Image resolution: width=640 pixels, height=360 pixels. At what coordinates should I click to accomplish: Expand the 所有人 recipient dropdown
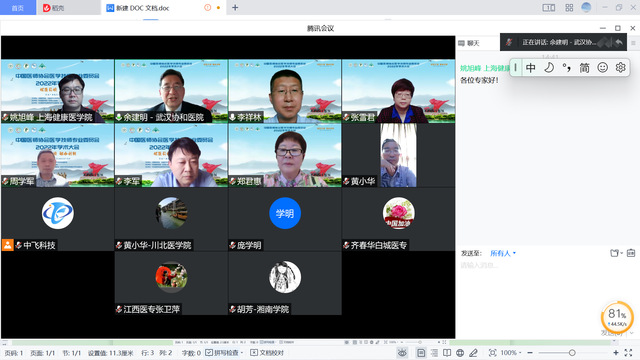tap(503, 253)
